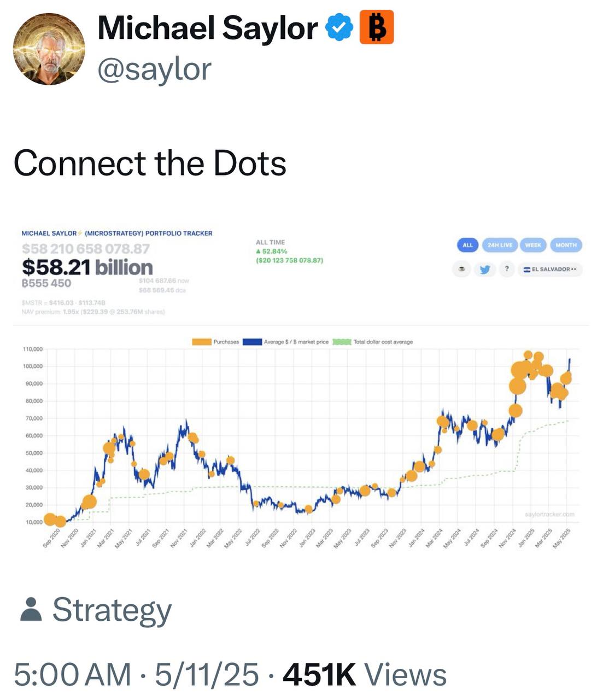
Task: Switch to the WEEK view tab
Action: click(533, 245)
